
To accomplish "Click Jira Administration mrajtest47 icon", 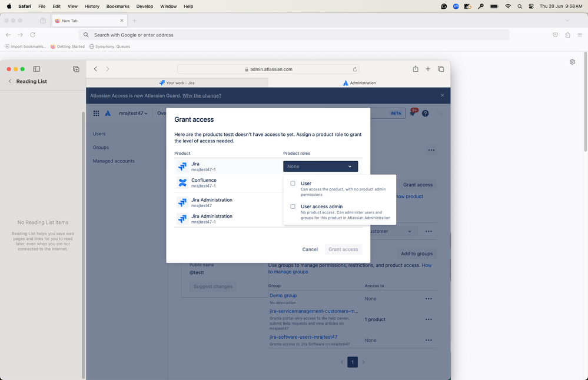I will [182, 202].
